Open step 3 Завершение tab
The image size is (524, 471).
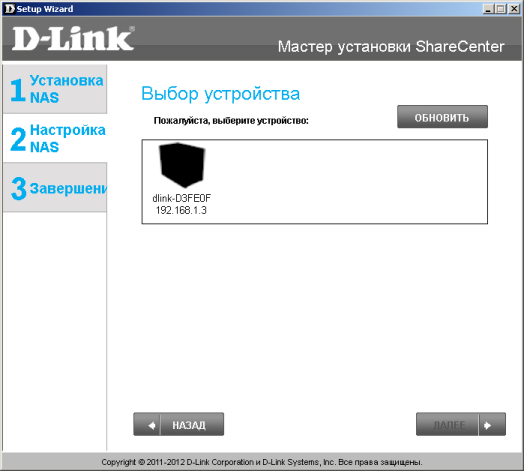[x=55, y=187]
